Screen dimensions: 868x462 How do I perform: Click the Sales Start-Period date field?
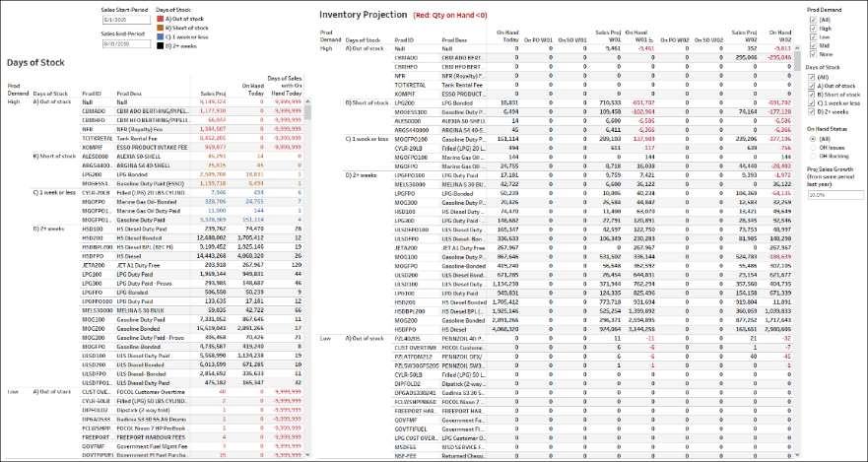coord(126,20)
